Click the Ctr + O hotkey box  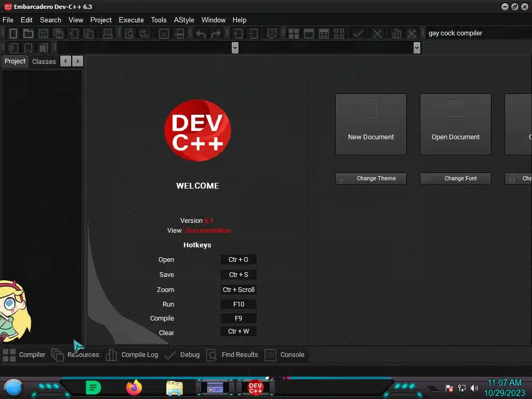tap(238, 260)
